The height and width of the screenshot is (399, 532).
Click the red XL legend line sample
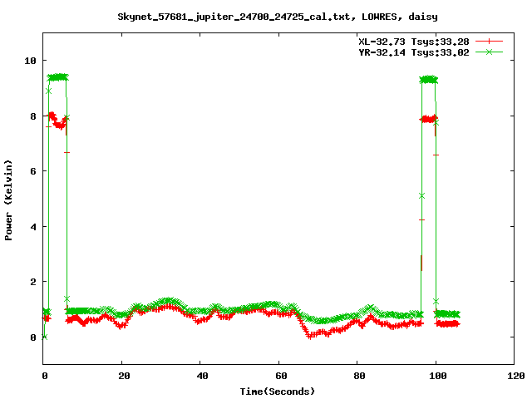489,42
